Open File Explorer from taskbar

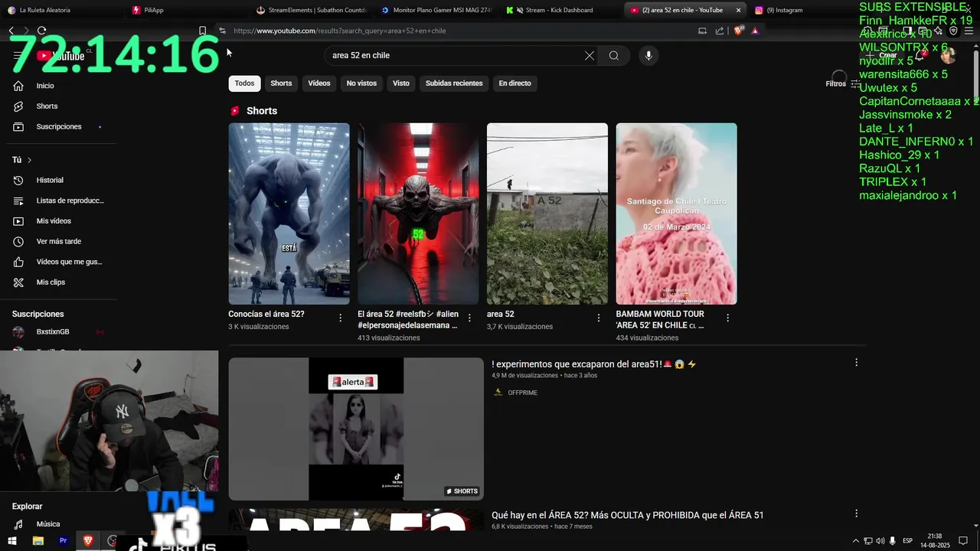[x=38, y=541]
